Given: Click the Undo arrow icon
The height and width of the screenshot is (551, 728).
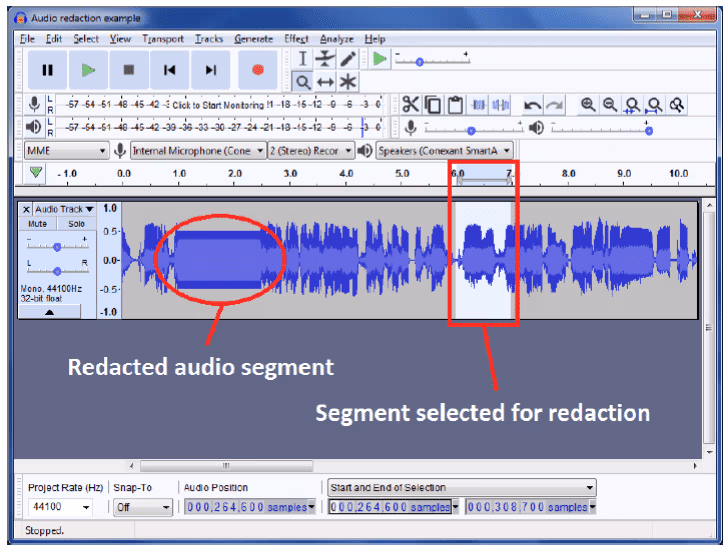Looking at the screenshot, I should click(x=532, y=105).
